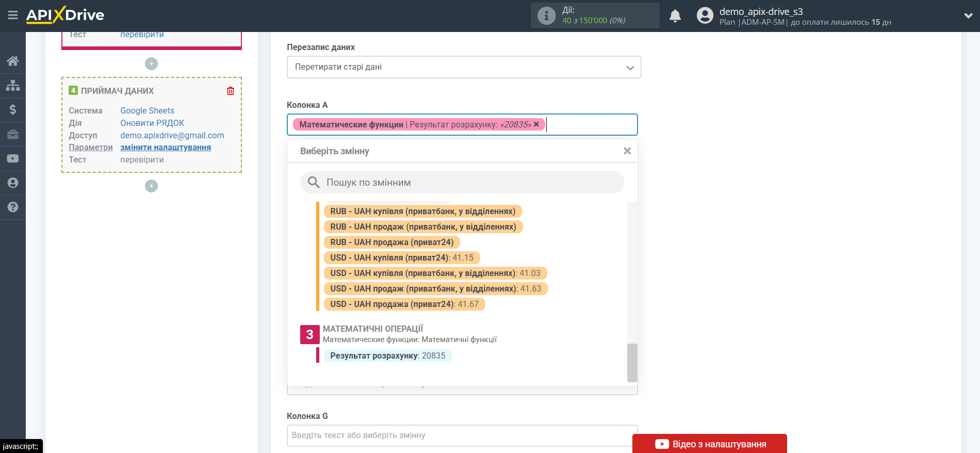The height and width of the screenshot is (453, 980).
Task: Click the variables list scrollbar thumb
Action: pos(632,363)
